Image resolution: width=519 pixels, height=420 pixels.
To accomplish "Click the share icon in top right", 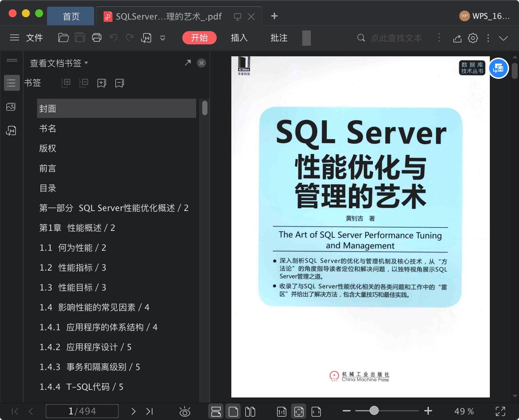I will 457,38.
